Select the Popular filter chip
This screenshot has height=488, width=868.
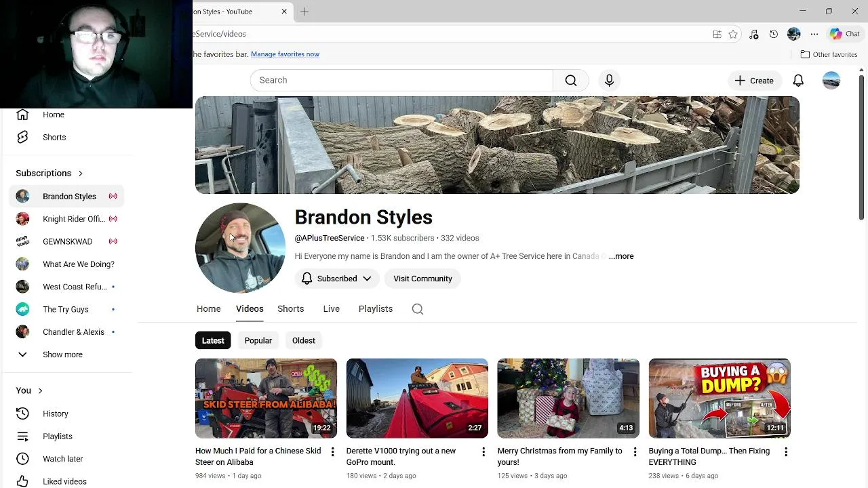(258, 340)
